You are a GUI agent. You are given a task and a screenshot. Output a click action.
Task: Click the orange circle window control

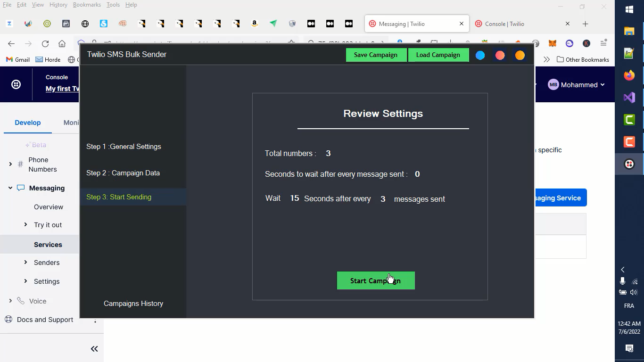click(520, 55)
